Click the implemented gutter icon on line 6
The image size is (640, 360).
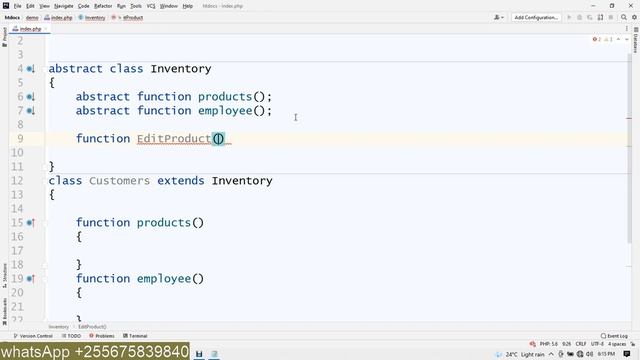[x=30, y=97]
